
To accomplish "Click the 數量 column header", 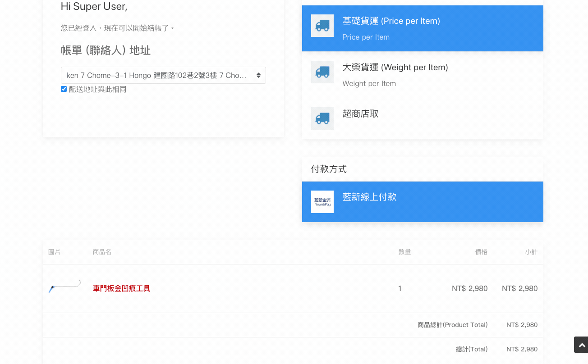I will click(404, 252).
